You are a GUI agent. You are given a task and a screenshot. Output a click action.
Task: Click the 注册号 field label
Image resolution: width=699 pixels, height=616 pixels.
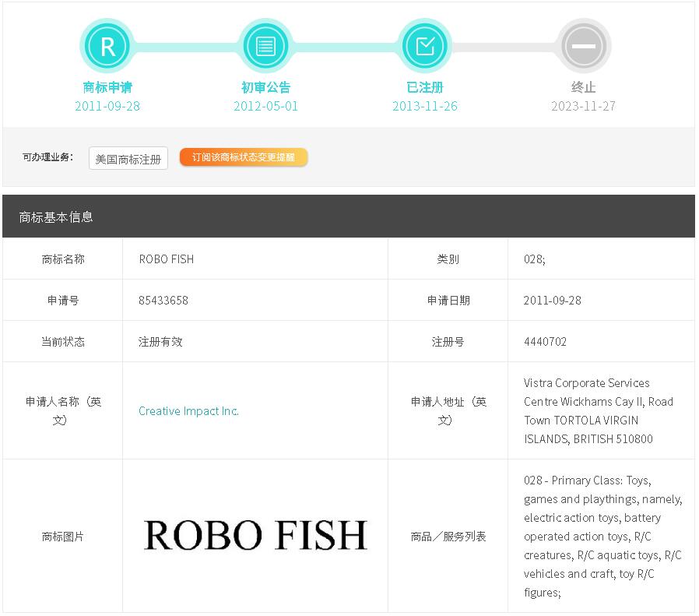click(448, 342)
